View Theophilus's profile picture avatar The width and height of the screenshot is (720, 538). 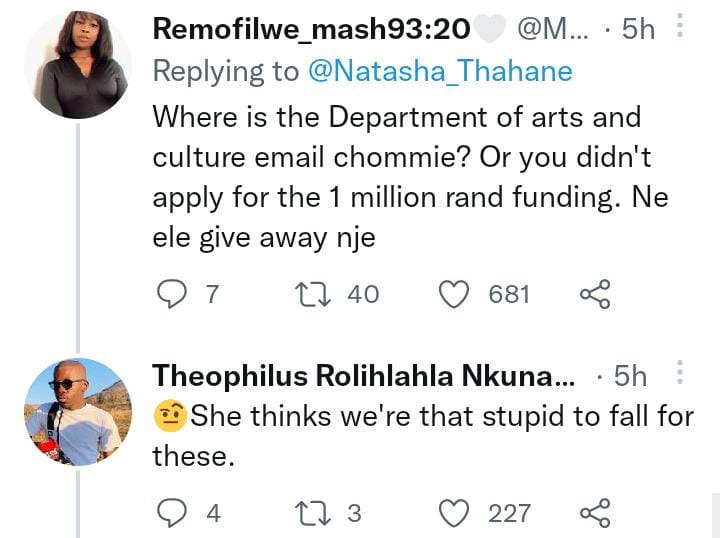pos(78,412)
